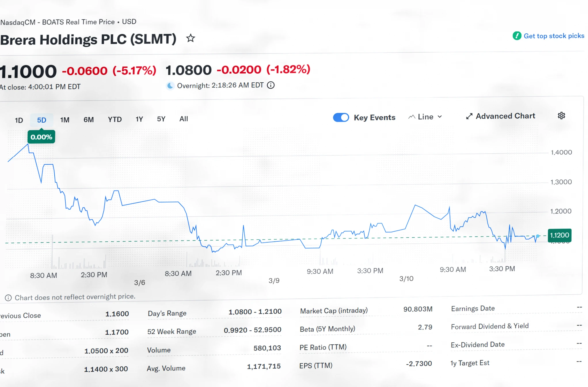Click the 3/9 date label on chart axis
588x387 pixels.
tap(274, 281)
